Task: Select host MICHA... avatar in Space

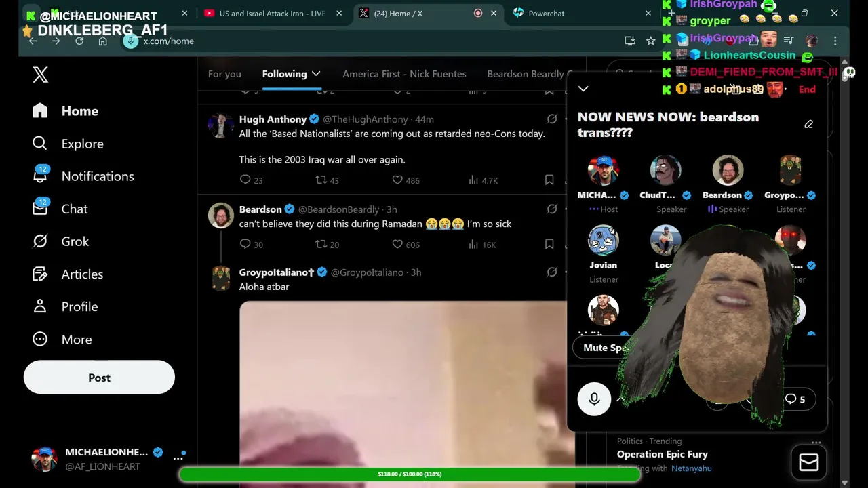Action: point(603,170)
